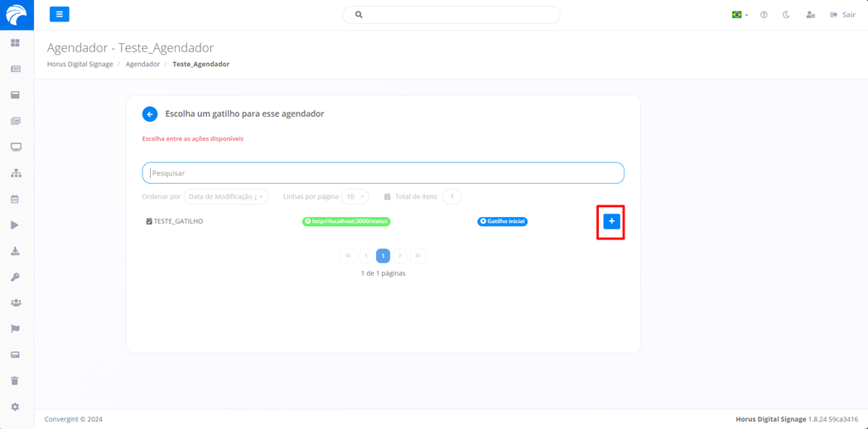The image size is (868, 429).
Task: Toggle the hamburger sidebar menu button
Action: point(59,14)
